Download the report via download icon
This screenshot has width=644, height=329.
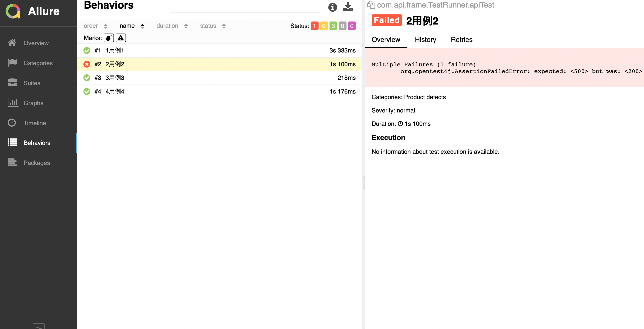point(348,7)
